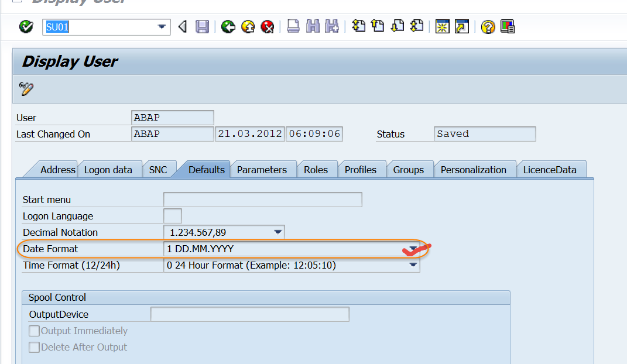Image resolution: width=627 pixels, height=364 pixels.
Task: Click the Spool Control group header
Action: 266,298
